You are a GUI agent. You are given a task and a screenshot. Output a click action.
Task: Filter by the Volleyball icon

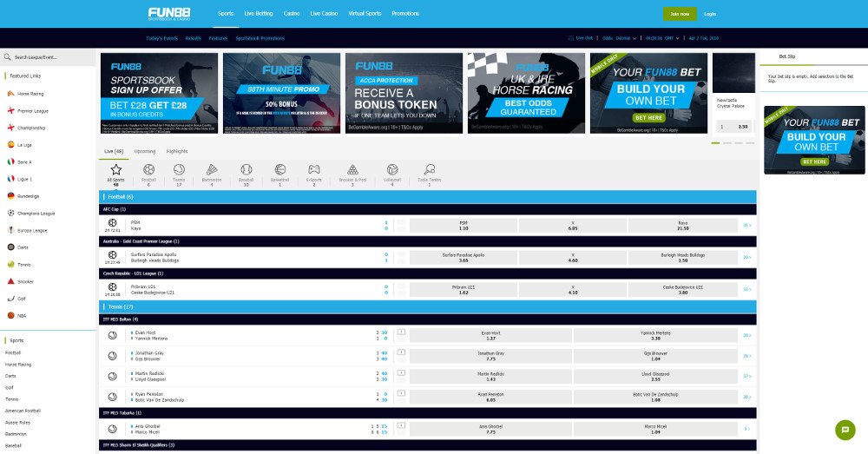point(392,169)
